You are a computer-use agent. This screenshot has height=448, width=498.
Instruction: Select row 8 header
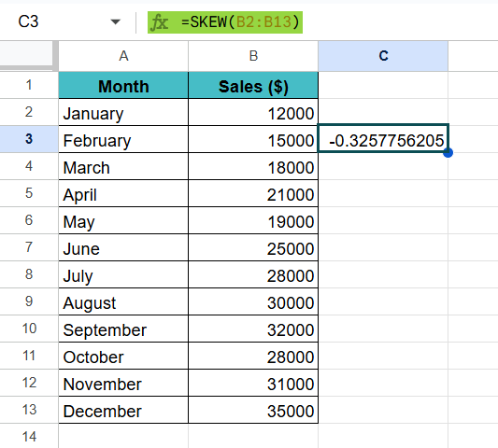[29, 274]
